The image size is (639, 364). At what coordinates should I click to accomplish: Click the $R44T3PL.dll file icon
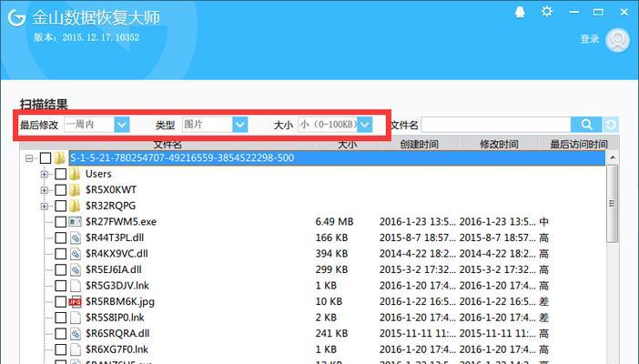click(75, 238)
